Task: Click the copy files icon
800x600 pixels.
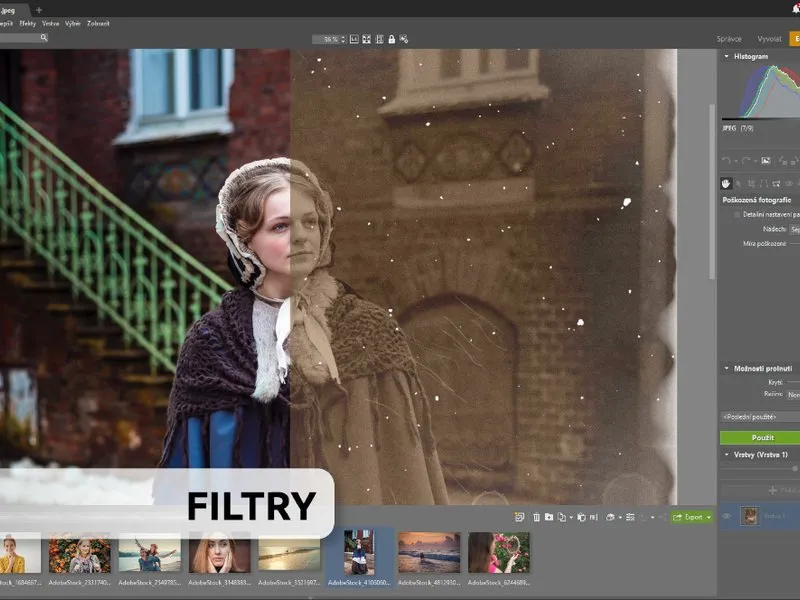Action: click(x=562, y=517)
